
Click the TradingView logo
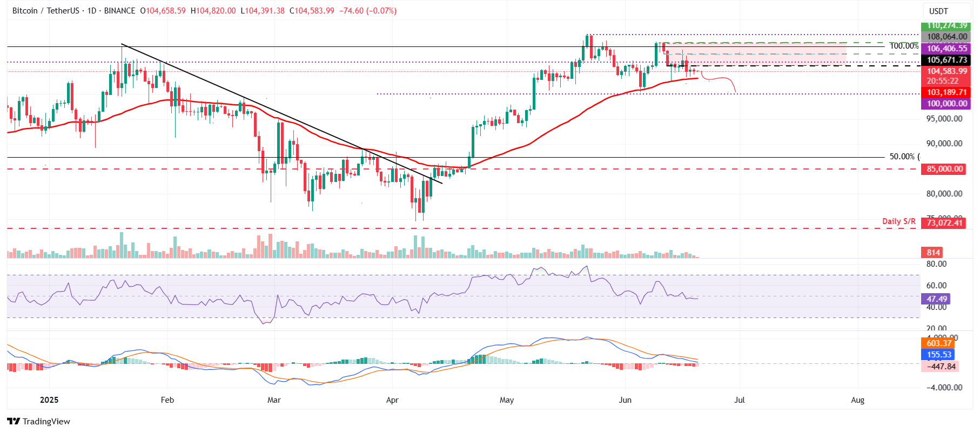38,421
